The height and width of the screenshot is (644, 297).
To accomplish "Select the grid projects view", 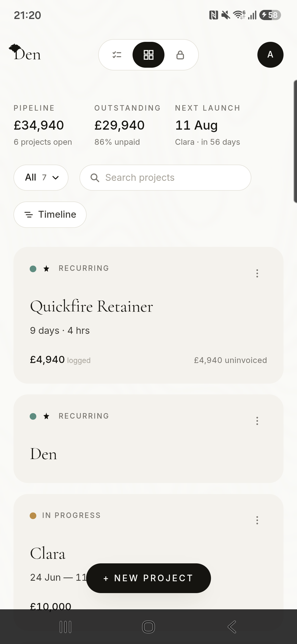I will pos(148,55).
